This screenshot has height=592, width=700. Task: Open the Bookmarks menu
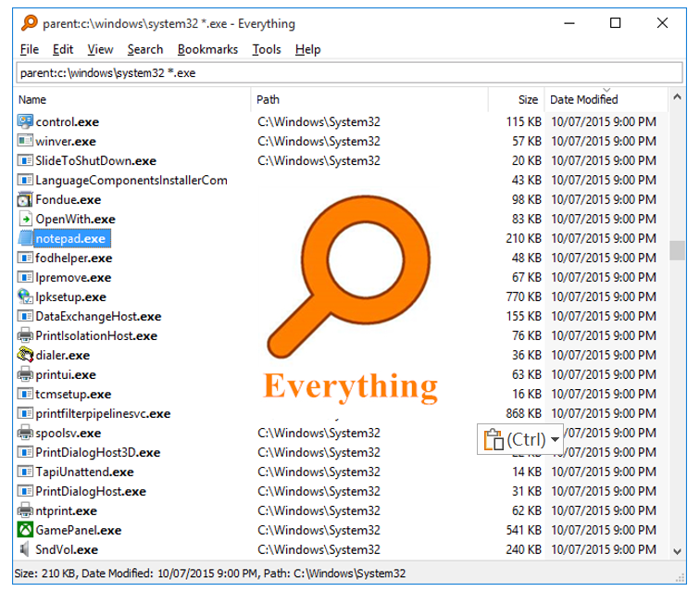click(207, 49)
